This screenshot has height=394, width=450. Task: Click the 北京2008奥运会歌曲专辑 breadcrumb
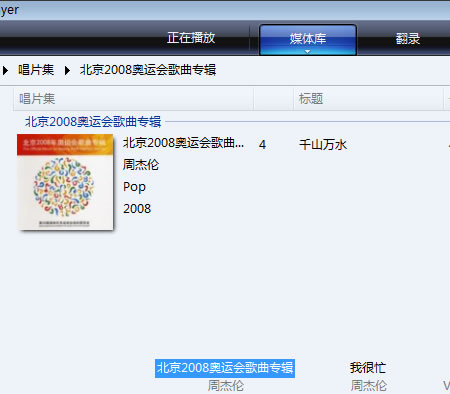(148, 70)
